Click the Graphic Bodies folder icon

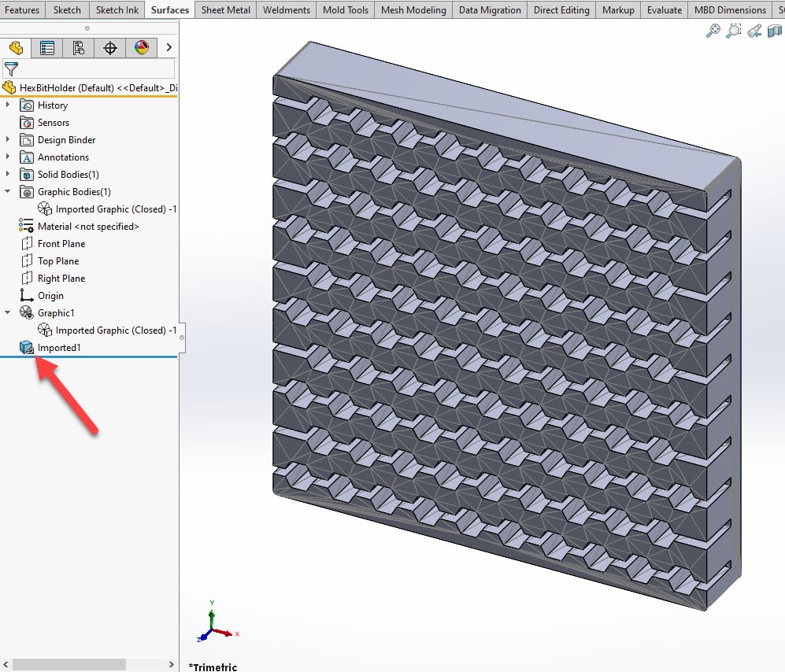tap(27, 192)
